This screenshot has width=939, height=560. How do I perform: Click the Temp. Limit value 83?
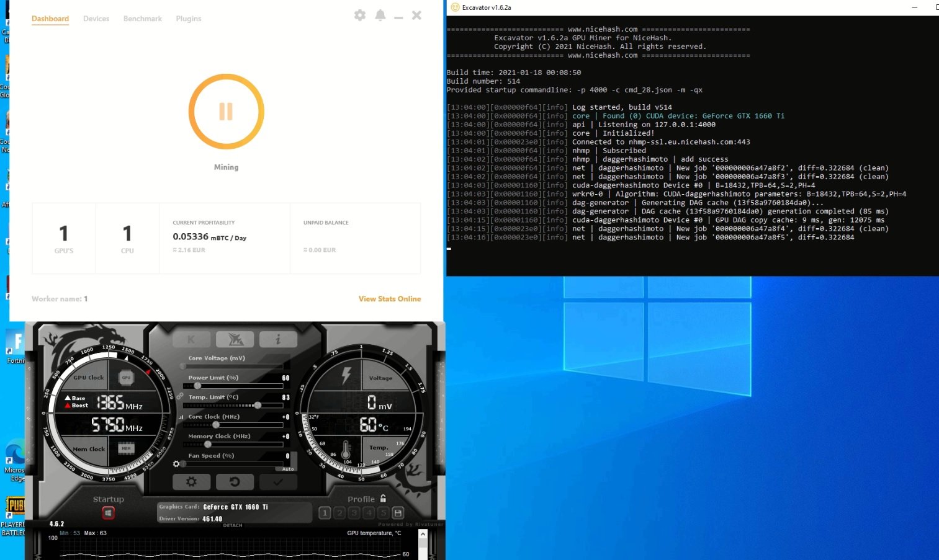click(285, 398)
